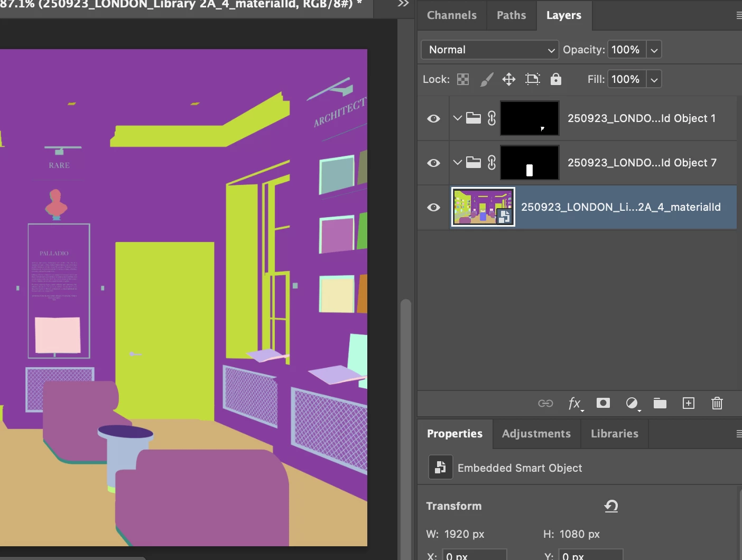Create a new layer
The width and height of the screenshot is (742, 560).
click(689, 404)
